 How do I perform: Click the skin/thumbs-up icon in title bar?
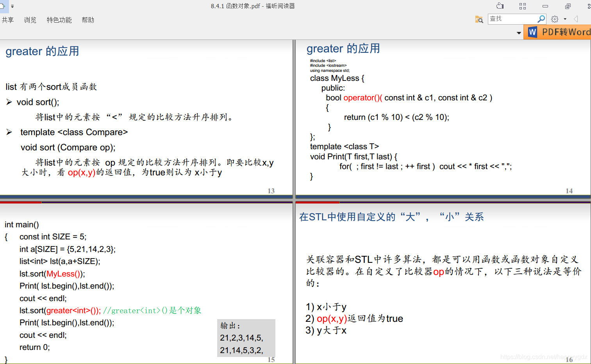[500, 6]
